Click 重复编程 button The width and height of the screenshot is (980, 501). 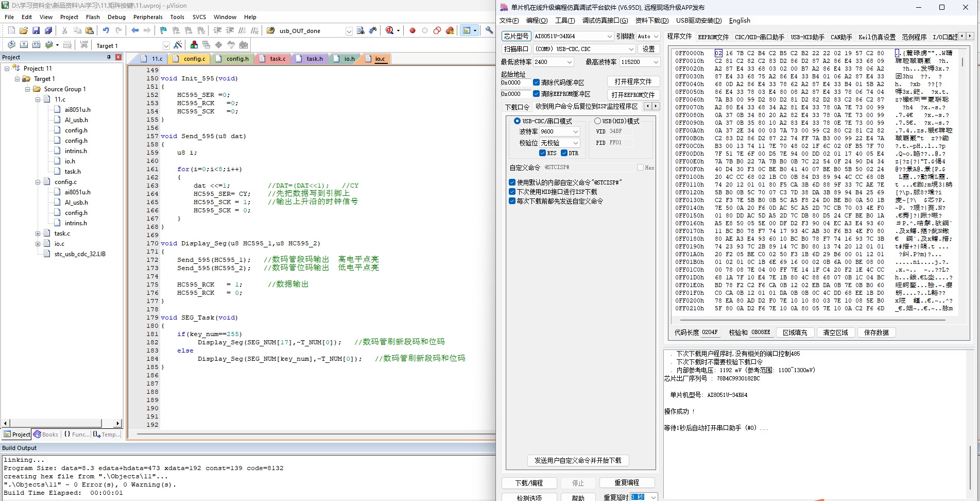pos(627,483)
